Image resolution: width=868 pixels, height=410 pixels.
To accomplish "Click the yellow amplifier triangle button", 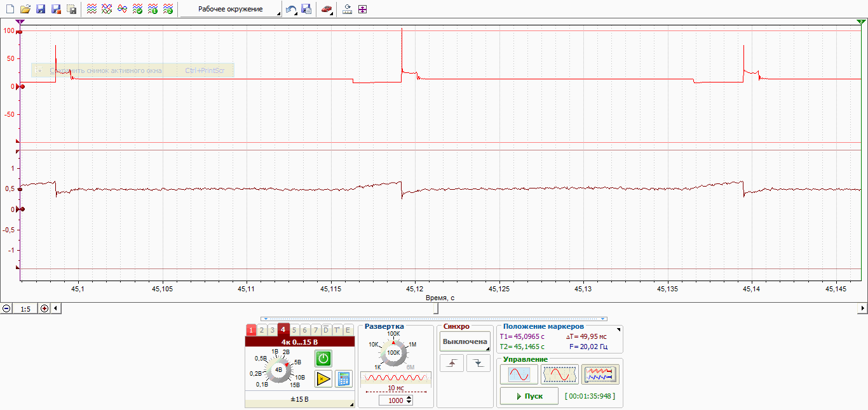I will (x=323, y=379).
